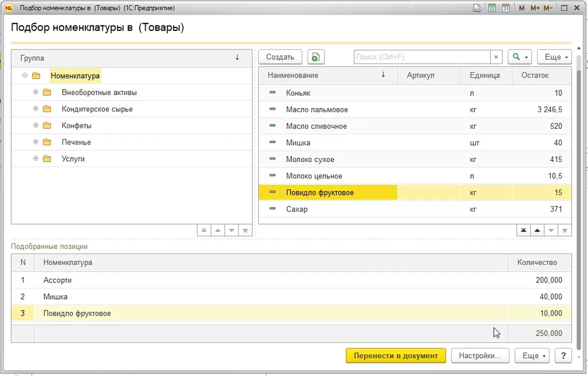588x376 pixels.
Task: Click into the Поиск search field
Action: click(421, 57)
